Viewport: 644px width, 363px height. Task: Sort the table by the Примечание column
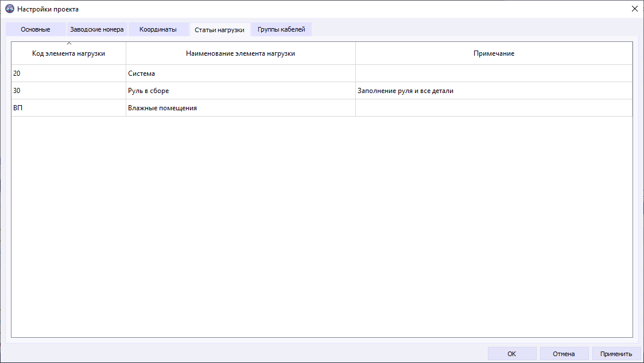[494, 53]
